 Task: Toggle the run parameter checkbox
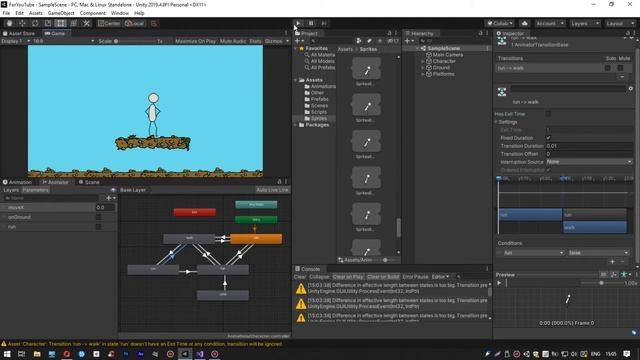point(98,227)
